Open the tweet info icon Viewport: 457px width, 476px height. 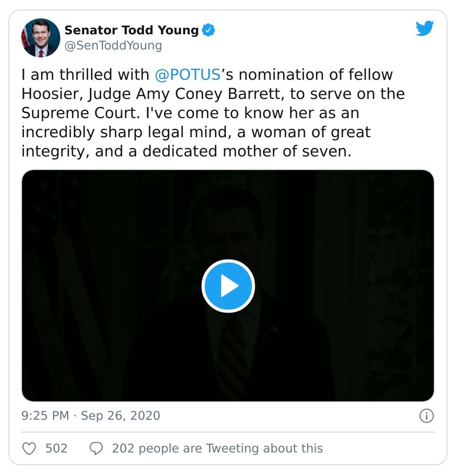click(x=426, y=415)
